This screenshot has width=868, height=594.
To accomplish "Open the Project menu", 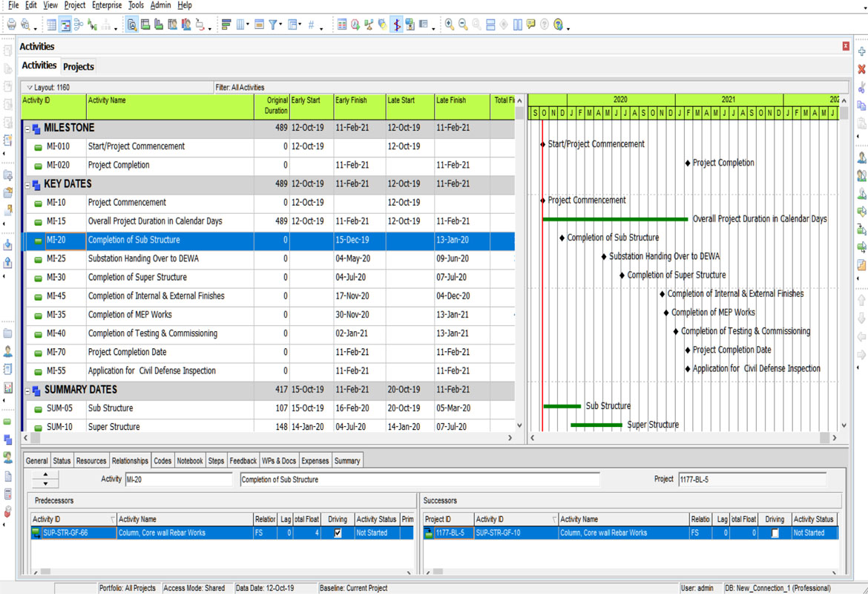I will pyautogui.click(x=75, y=5).
